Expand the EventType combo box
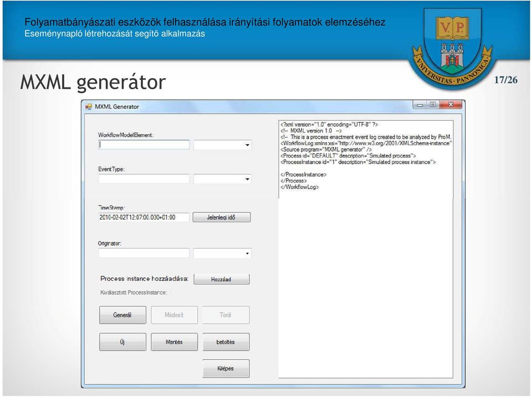This screenshot has height=397, width=532. pyautogui.click(x=247, y=179)
